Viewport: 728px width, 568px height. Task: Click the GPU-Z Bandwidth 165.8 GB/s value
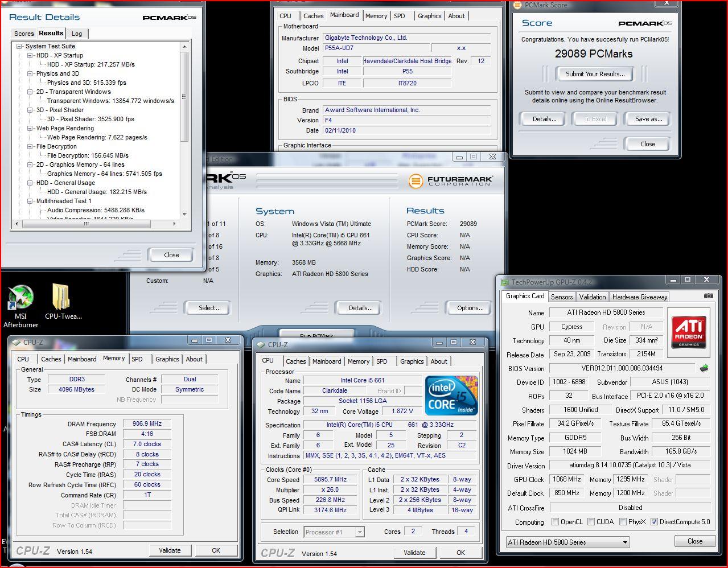tap(681, 451)
